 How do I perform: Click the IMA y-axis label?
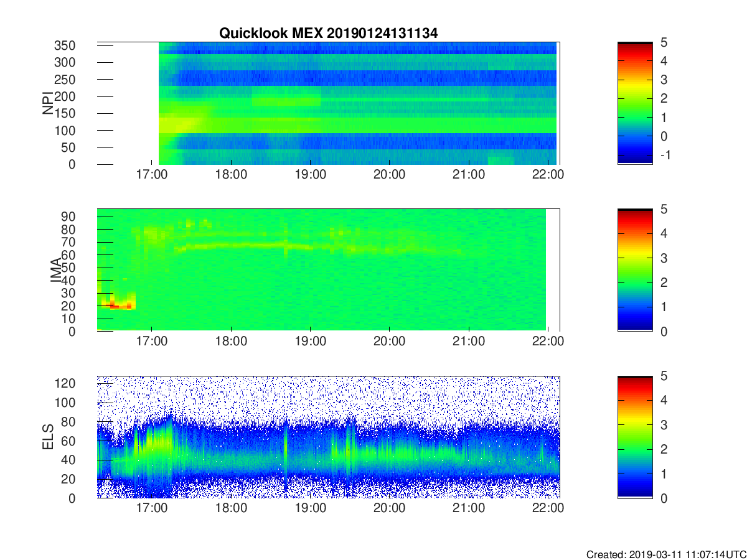(56, 270)
